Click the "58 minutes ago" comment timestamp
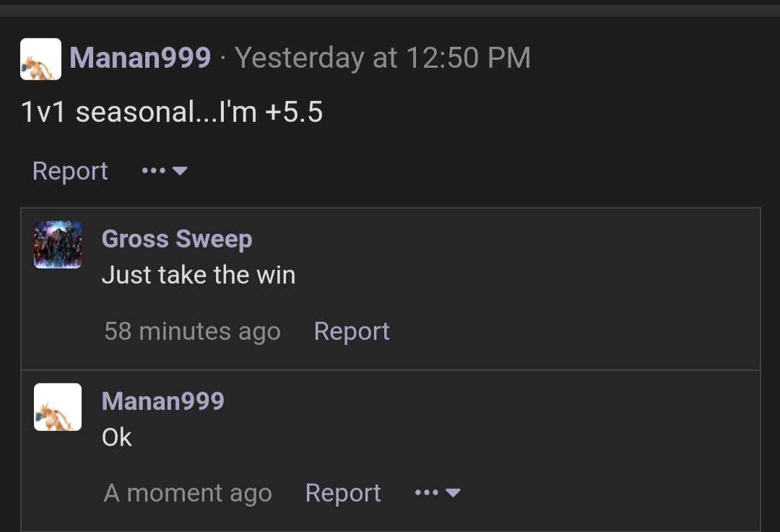 (193, 331)
